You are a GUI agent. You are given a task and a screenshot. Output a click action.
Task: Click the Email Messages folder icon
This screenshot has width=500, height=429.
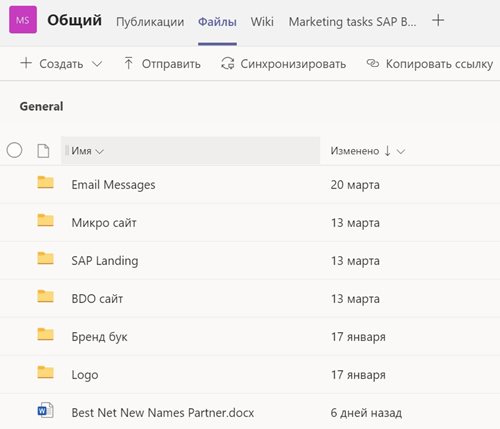click(x=45, y=183)
